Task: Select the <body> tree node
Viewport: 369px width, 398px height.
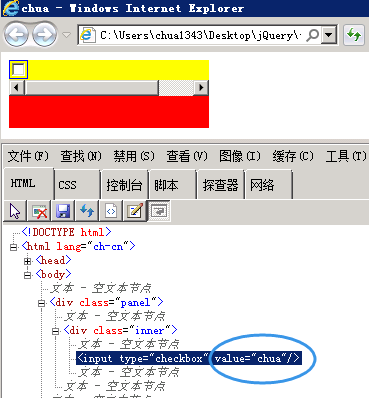Action: click(x=53, y=274)
